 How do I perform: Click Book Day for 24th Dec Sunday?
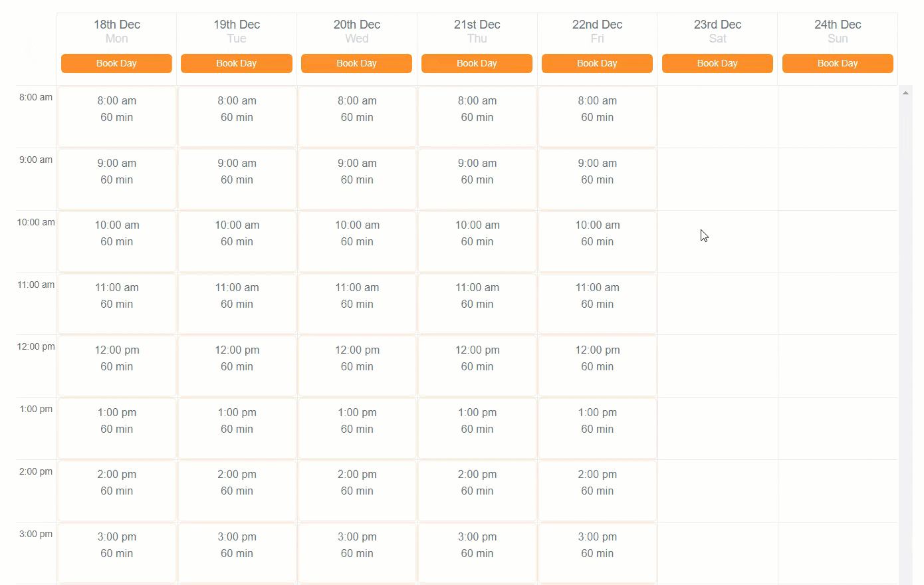coord(838,63)
